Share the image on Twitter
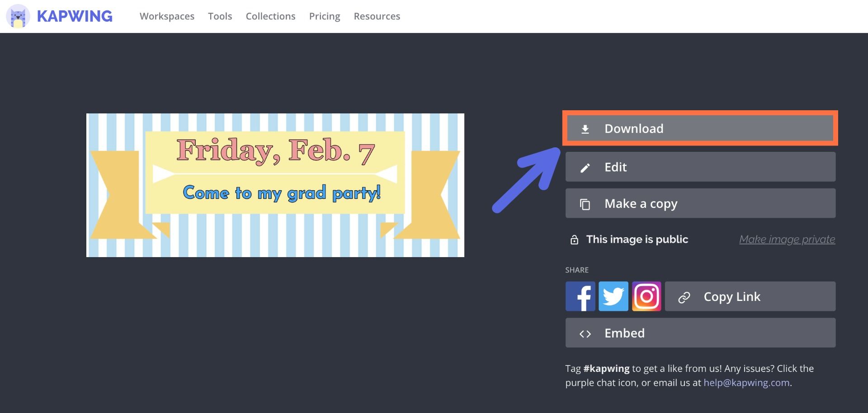868x413 pixels. coord(613,296)
